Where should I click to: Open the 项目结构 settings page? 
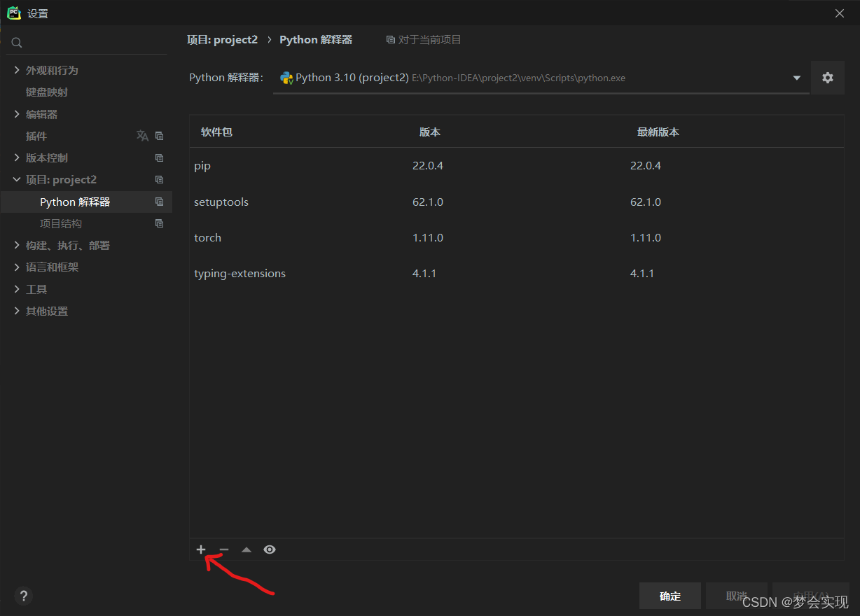(x=61, y=224)
